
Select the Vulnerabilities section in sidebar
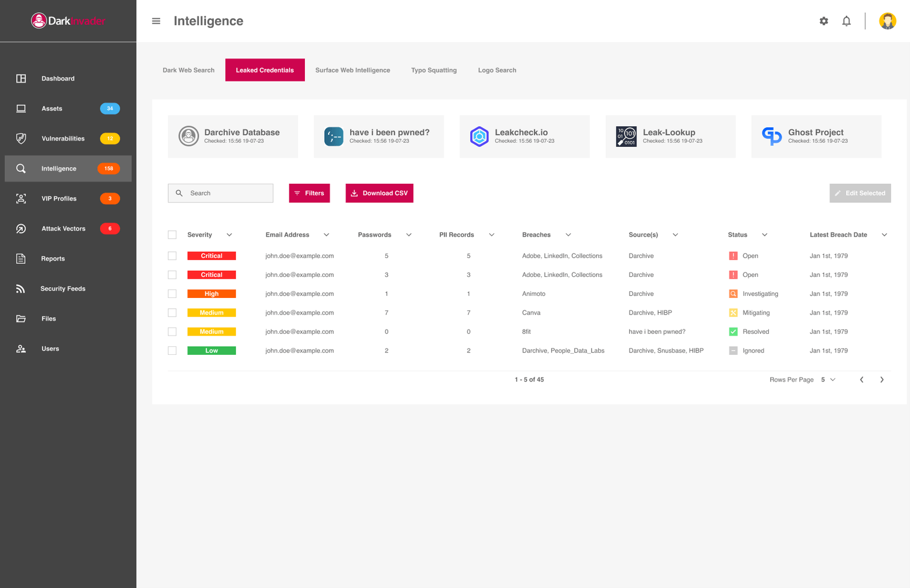tap(63, 138)
